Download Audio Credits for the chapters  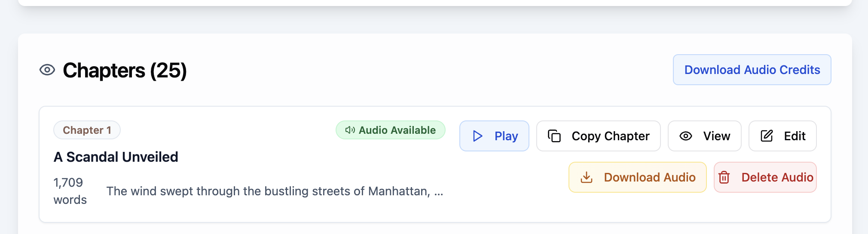click(x=752, y=70)
